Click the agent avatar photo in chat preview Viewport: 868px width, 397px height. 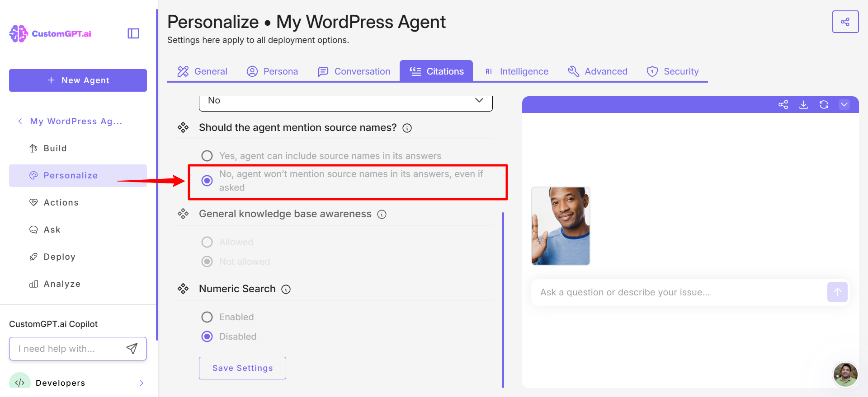pos(561,226)
